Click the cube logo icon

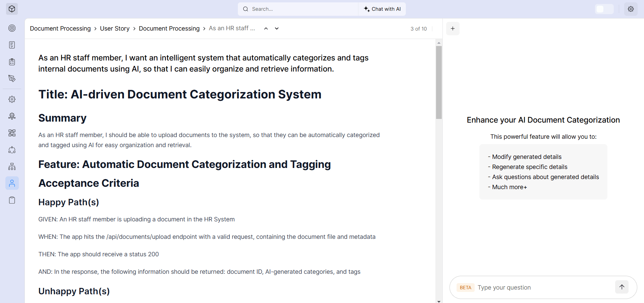tap(12, 9)
